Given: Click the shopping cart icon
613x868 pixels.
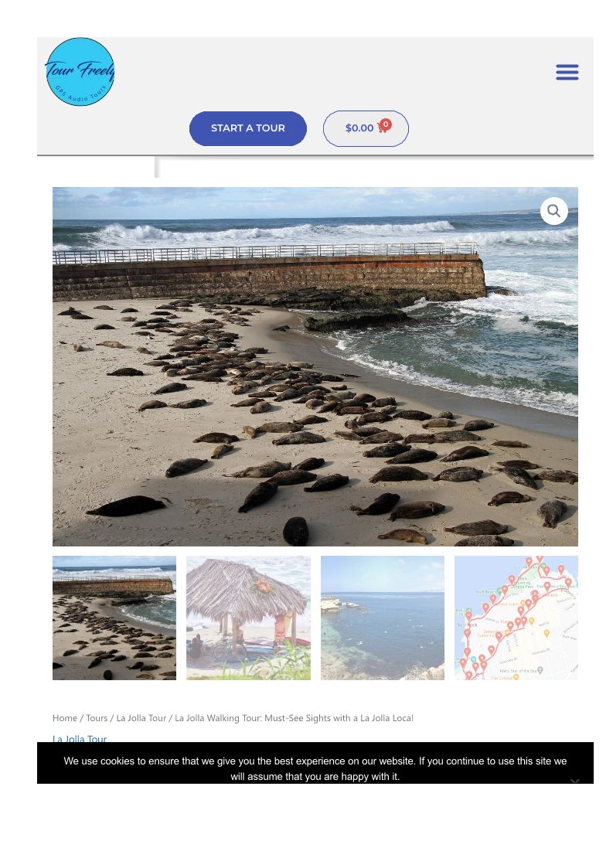Looking at the screenshot, I should [x=382, y=128].
